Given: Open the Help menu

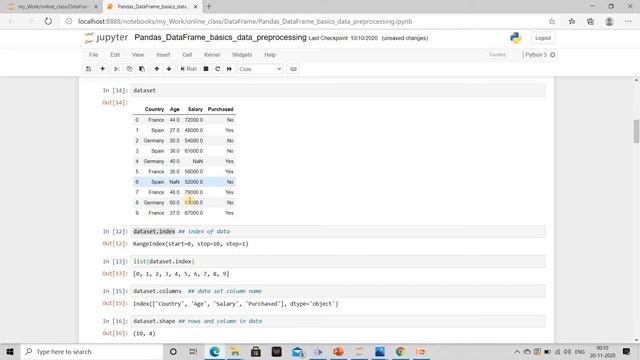Looking at the screenshot, I should point(270,55).
